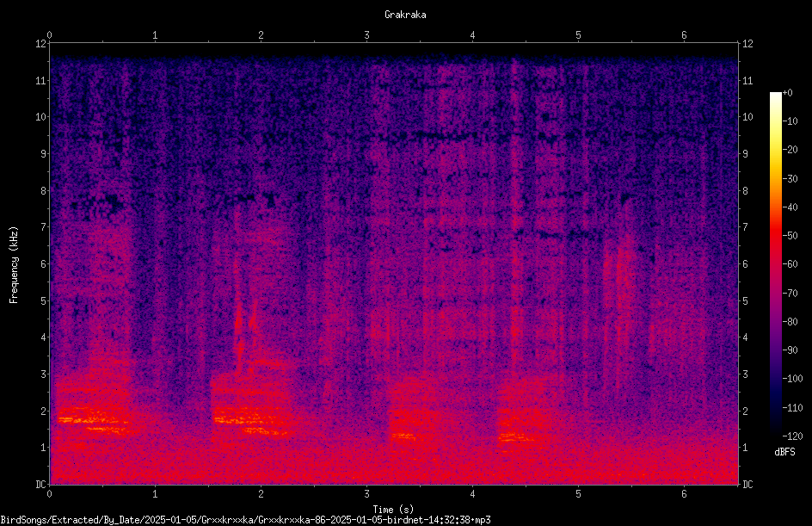Click the Frequency (kHz) axis label
The height and width of the screenshot is (526, 812).
tap(14, 264)
